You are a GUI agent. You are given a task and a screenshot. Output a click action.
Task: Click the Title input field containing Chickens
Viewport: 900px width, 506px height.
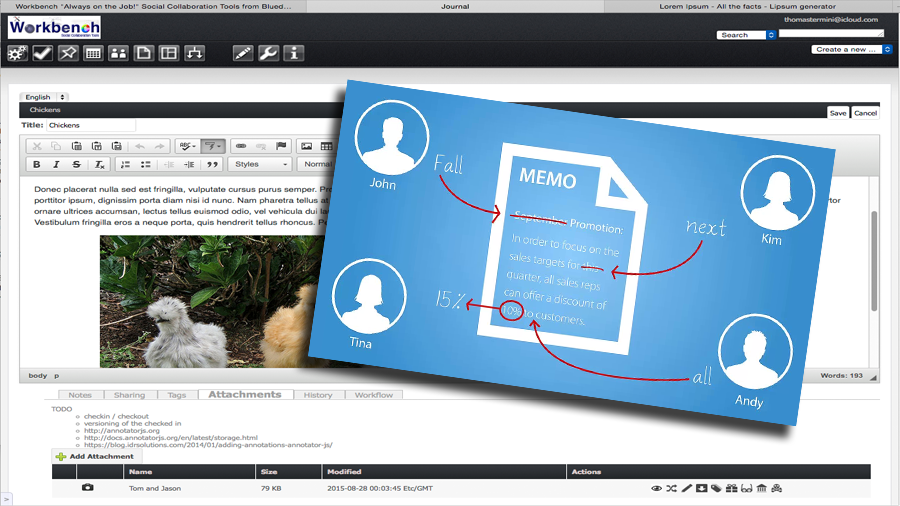click(91, 125)
